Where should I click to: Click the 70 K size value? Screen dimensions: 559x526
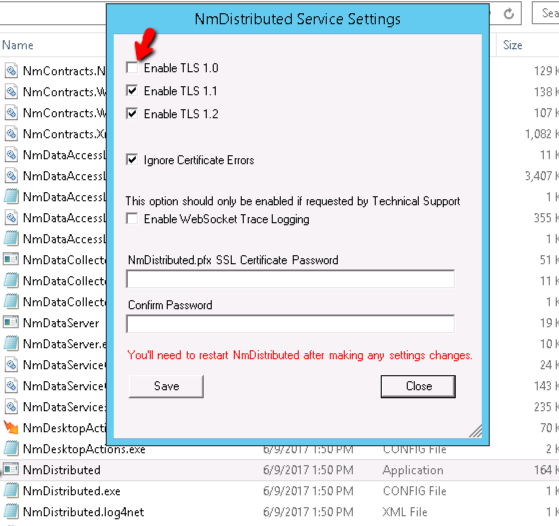pyautogui.click(x=549, y=428)
